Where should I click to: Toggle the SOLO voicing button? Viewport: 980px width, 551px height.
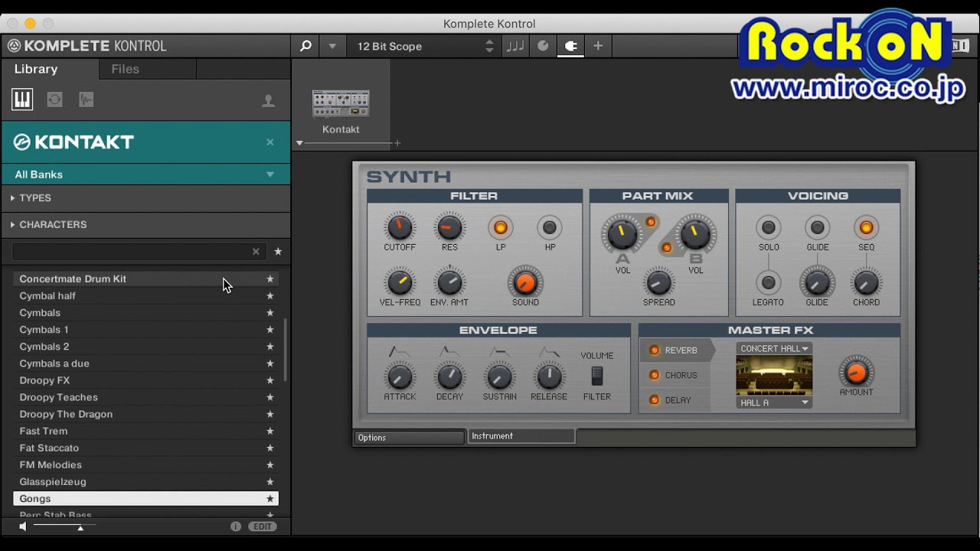coord(769,227)
